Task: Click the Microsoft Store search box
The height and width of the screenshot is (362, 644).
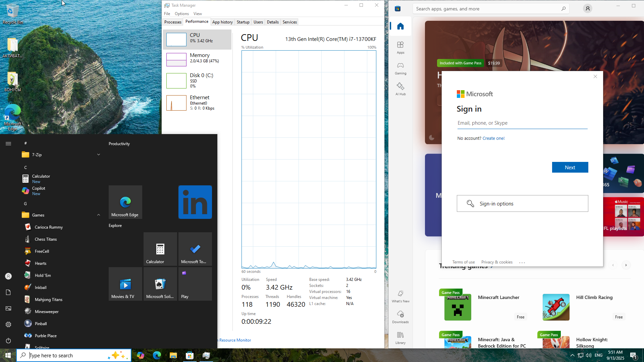Action: click(491, 9)
